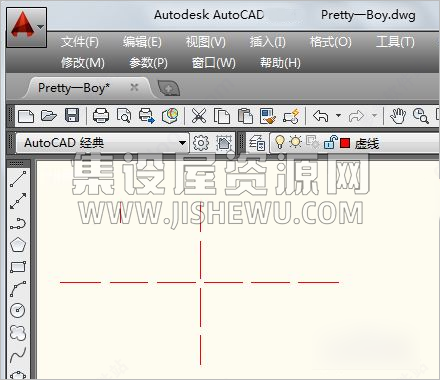Select the Polyline tool

tap(18, 223)
